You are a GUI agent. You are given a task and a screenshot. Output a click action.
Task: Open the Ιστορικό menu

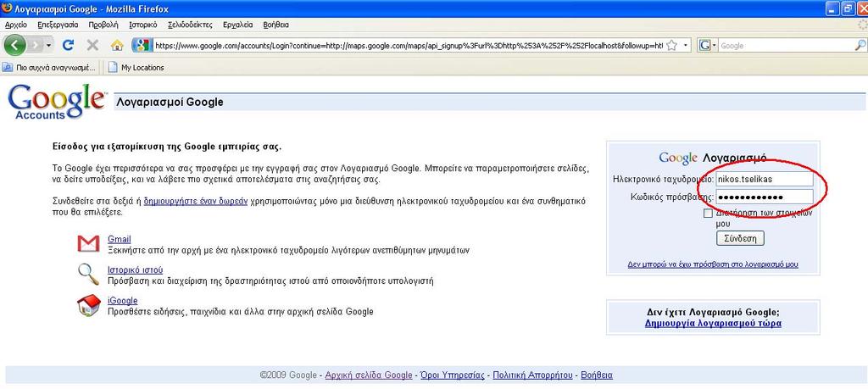142,25
